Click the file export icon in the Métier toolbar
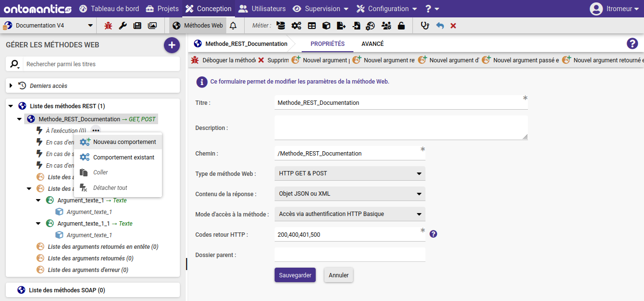This screenshot has width=644, height=301. [x=341, y=26]
